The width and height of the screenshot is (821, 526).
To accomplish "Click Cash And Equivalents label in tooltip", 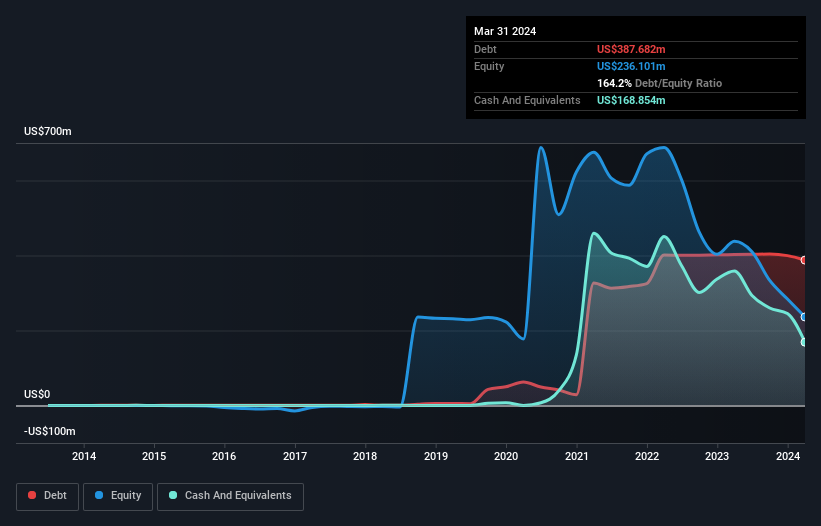I will coord(527,100).
